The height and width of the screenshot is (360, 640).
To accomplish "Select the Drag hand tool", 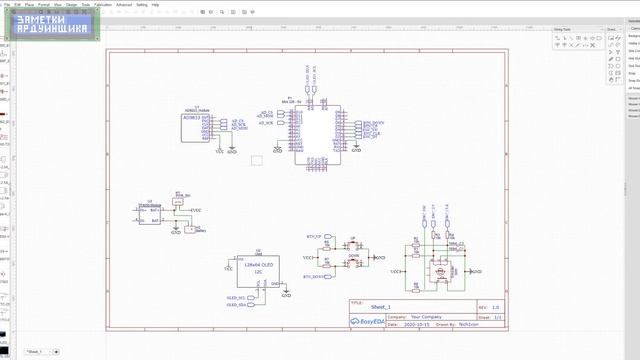I will click(x=611, y=80).
